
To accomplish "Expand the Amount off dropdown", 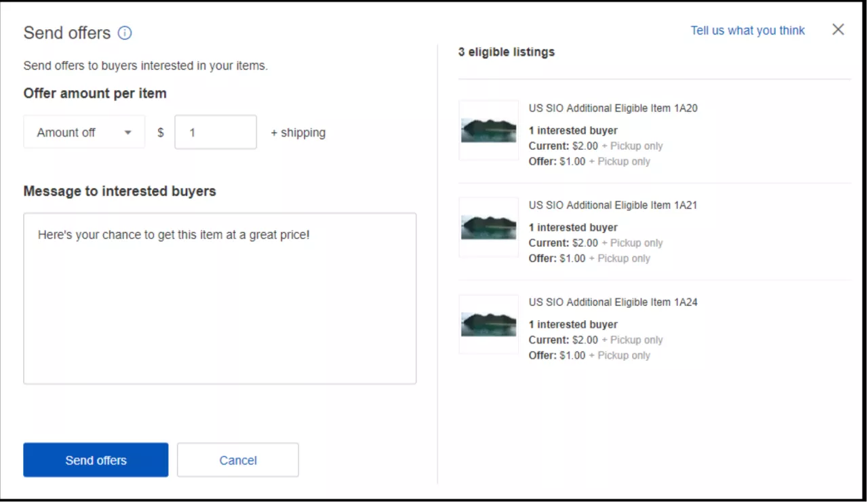I will [x=84, y=132].
